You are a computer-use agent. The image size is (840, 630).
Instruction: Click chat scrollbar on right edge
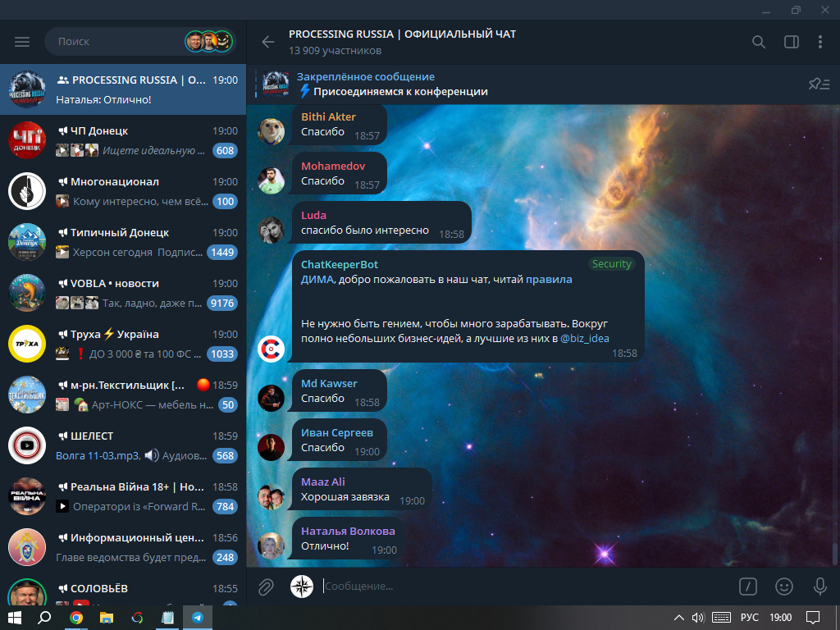coord(834,553)
